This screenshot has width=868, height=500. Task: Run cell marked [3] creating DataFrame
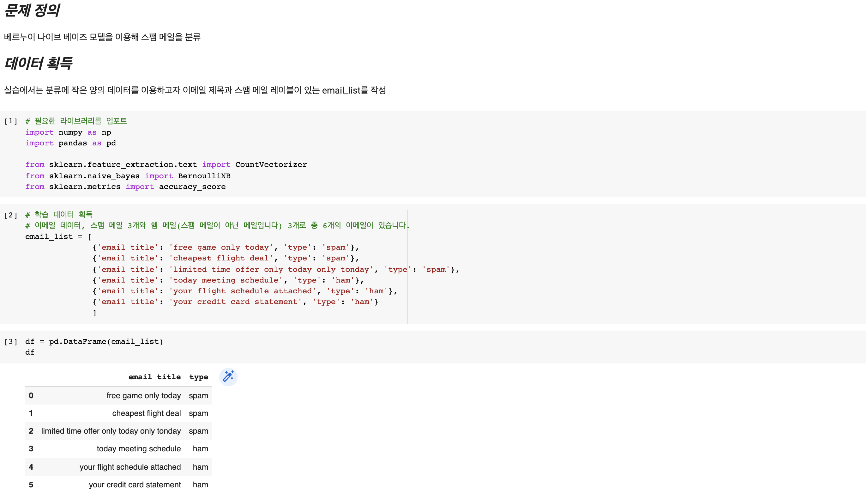(11, 341)
